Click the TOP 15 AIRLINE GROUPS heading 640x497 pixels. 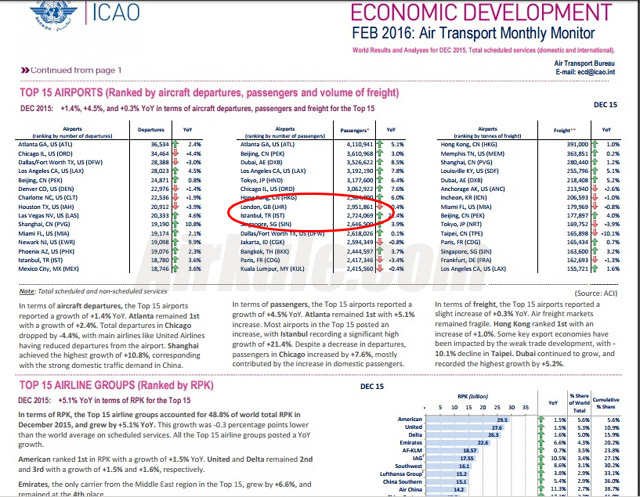point(116,385)
